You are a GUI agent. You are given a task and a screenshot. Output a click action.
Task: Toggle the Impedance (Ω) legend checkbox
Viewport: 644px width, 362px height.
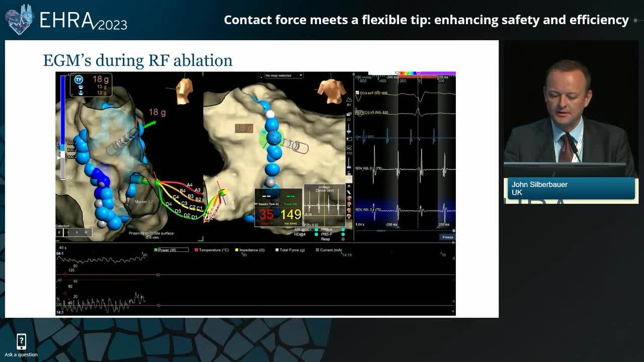[x=236, y=250]
